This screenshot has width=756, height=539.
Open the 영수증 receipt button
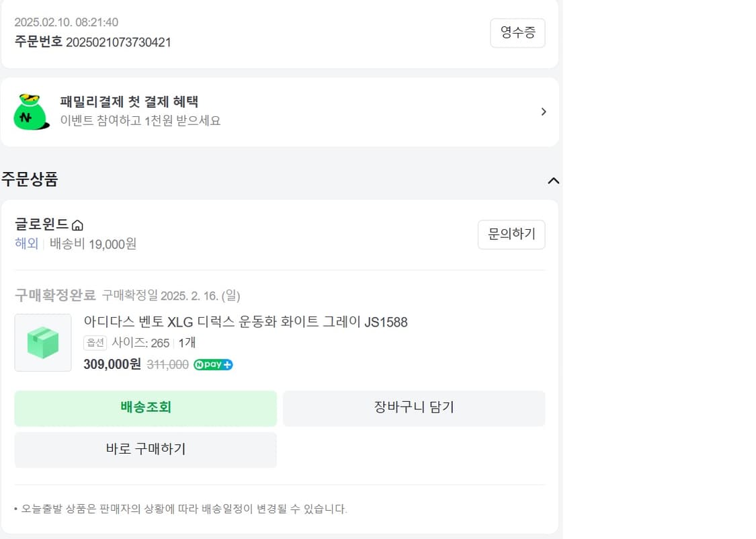[x=517, y=33]
